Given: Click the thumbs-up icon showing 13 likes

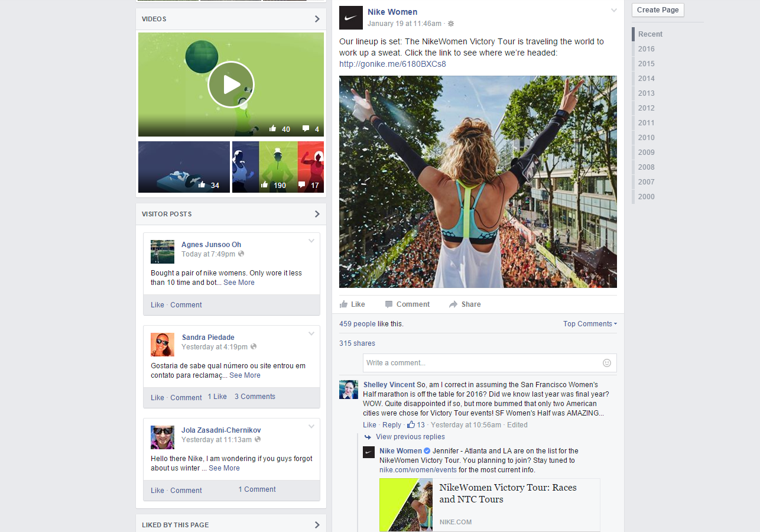Looking at the screenshot, I should click(x=411, y=424).
